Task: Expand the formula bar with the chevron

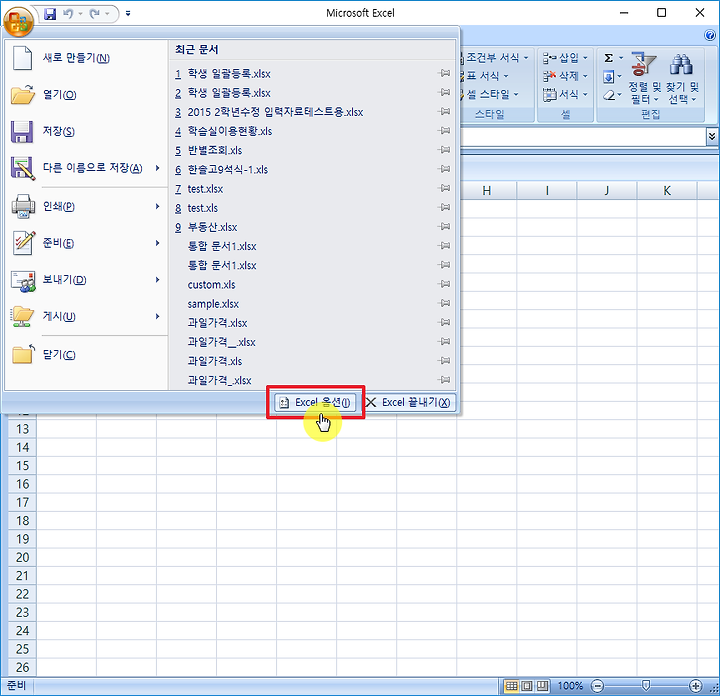Action: pyautogui.click(x=712, y=136)
